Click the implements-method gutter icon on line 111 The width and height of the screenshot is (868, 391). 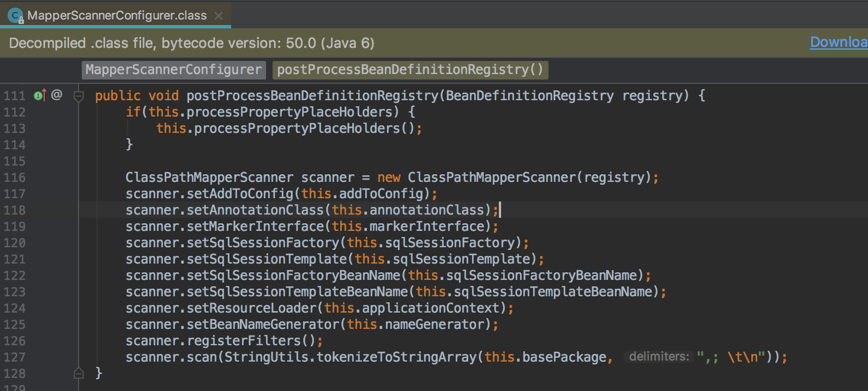40,96
